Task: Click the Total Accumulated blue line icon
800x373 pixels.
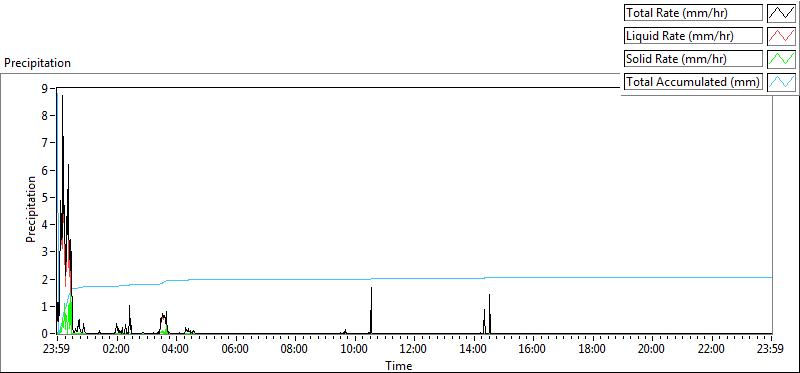Action: pos(781,82)
